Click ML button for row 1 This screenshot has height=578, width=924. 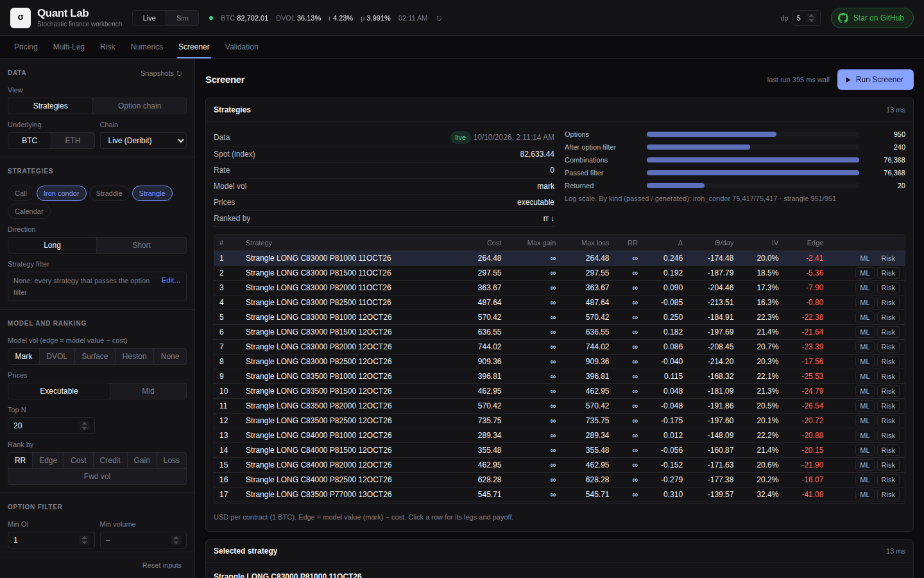[865, 258]
